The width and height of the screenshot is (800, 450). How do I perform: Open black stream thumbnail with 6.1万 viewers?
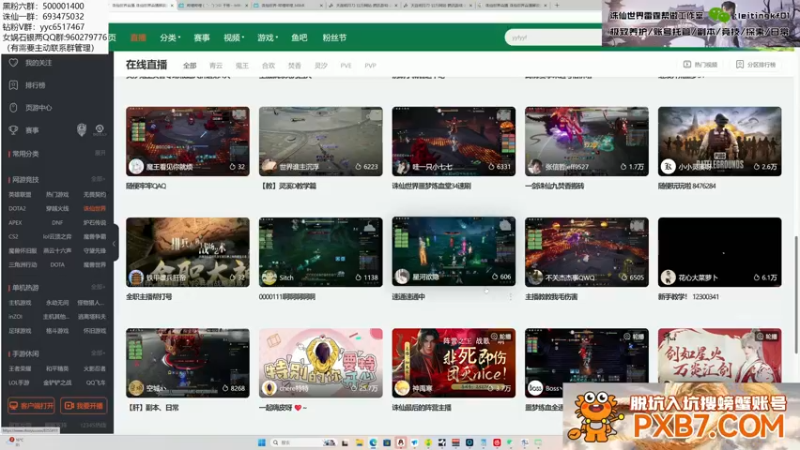pyautogui.click(x=719, y=252)
